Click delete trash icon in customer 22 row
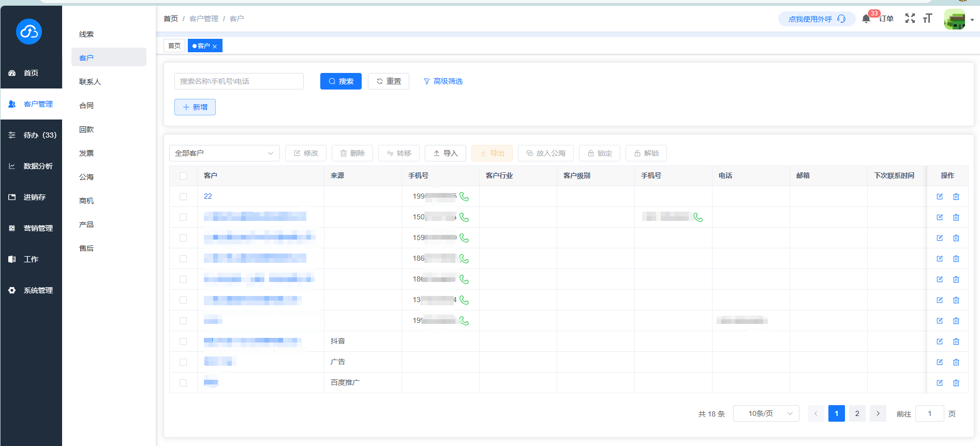The height and width of the screenshot is (446, 980). click(x=956, y=197)
